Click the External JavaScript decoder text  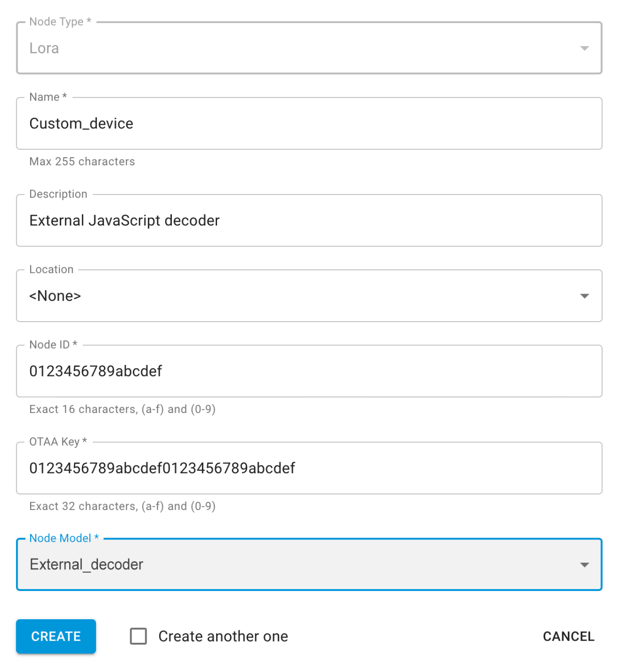point(124,220)
